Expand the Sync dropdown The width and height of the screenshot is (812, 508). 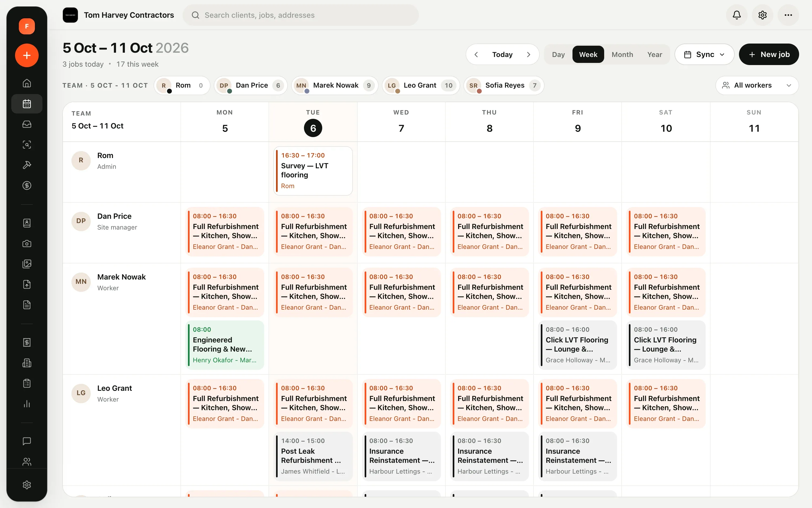pyautogui.click(x=704, y=54)
